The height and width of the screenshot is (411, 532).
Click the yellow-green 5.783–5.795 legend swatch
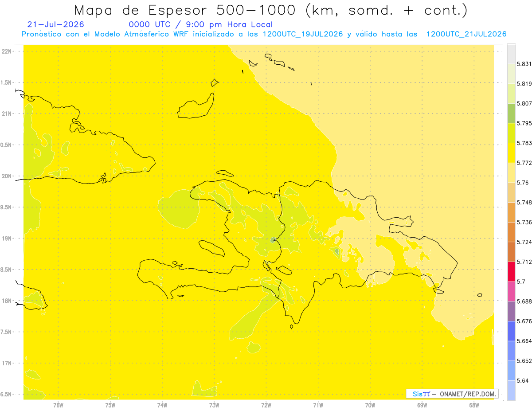pos(511,133)
